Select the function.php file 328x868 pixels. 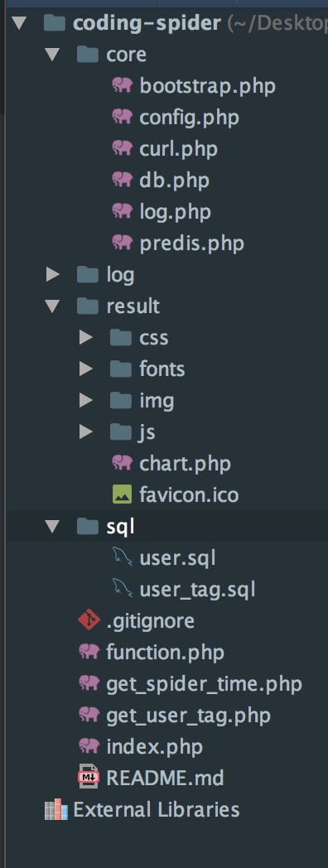[x=165, y=652]
